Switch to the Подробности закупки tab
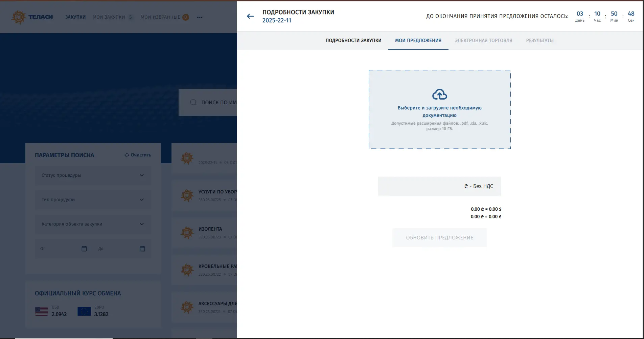Screen dimensions: 644x339 pyautogui.click(x=353, y=40)
